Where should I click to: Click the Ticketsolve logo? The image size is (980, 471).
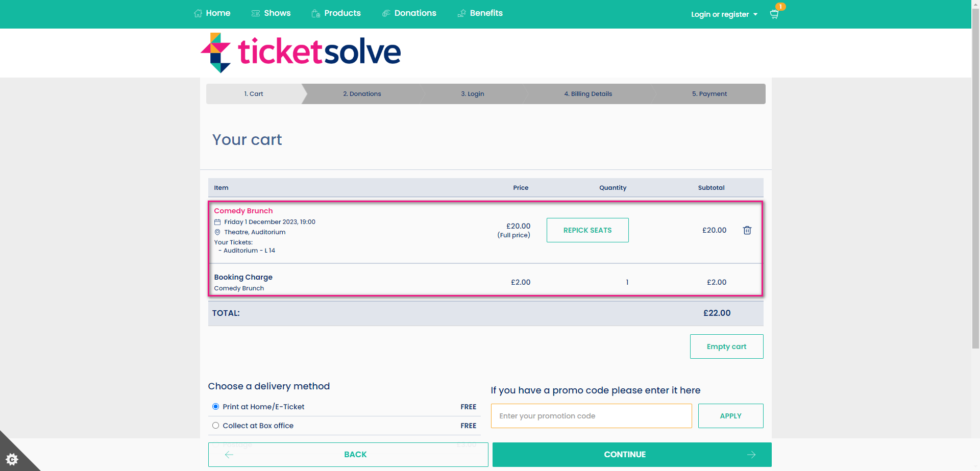pyautogui.click(x=300, y=52)
